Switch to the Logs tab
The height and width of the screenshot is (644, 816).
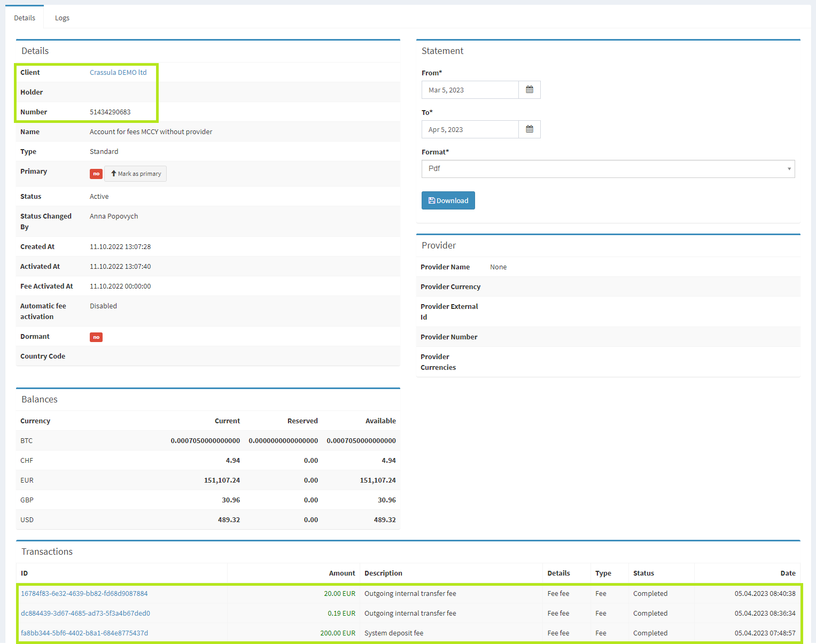pyautogui.click(x=62, y=18)
